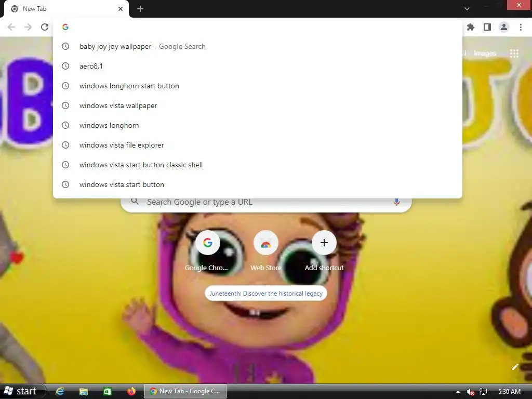Click the muted volume tray icon

point(470,392)
